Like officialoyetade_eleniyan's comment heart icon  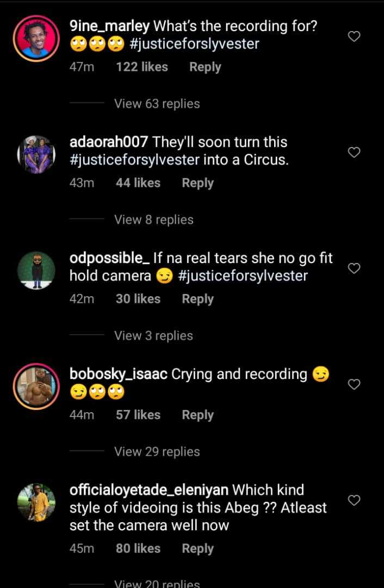354,500
